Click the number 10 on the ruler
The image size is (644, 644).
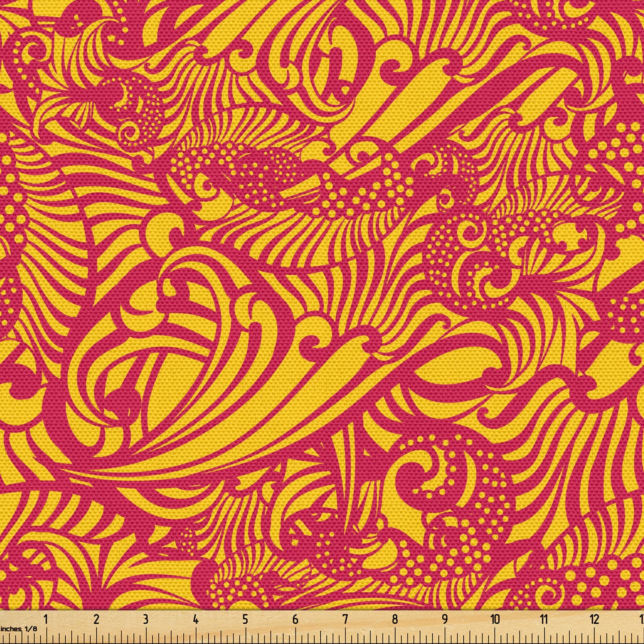(495, 620)
